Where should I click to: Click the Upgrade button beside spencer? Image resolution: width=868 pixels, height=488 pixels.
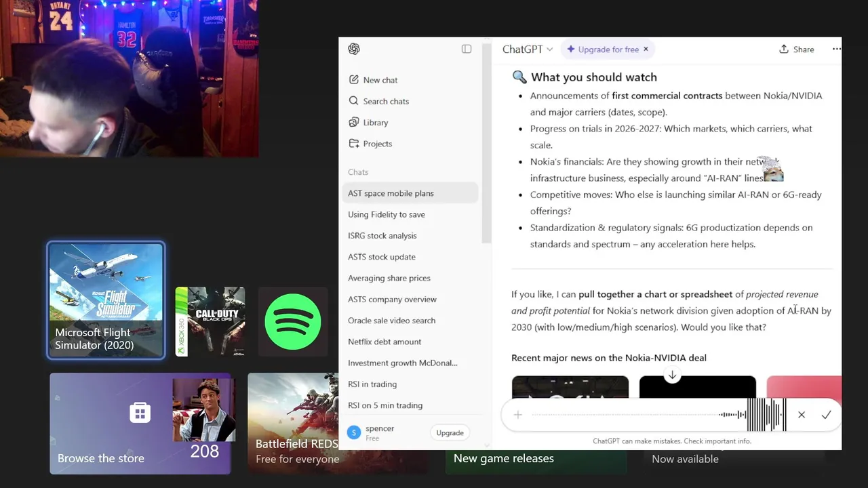pyautogui.click(x=450, y=433)
